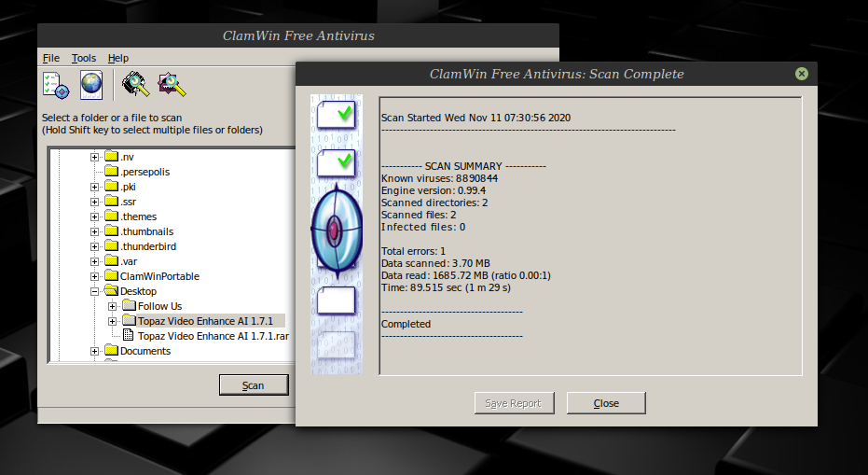Image resolution: width=868 pixels, height=475 pixels.
Task: Expand the .themes folder node
Action: (x=95, y=217)
